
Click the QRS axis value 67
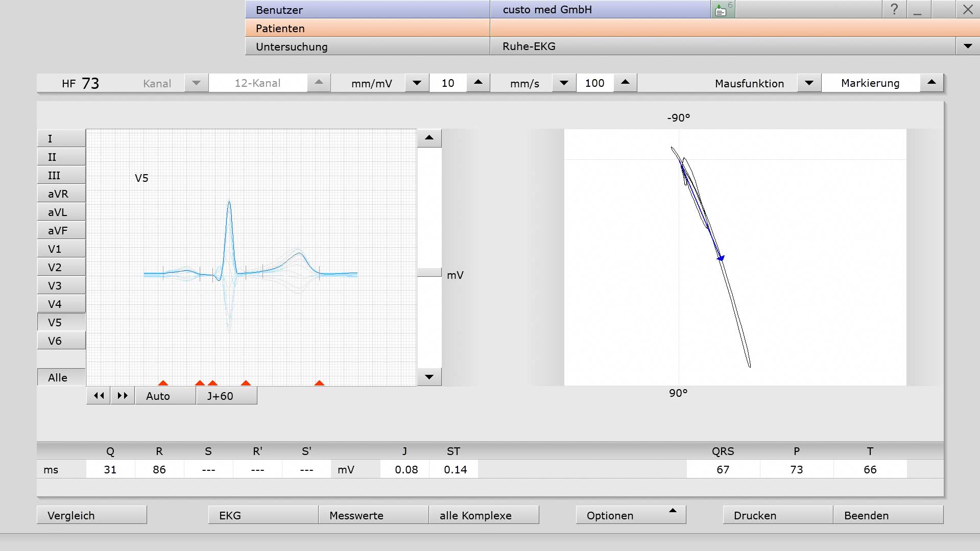tap(723, 469)
